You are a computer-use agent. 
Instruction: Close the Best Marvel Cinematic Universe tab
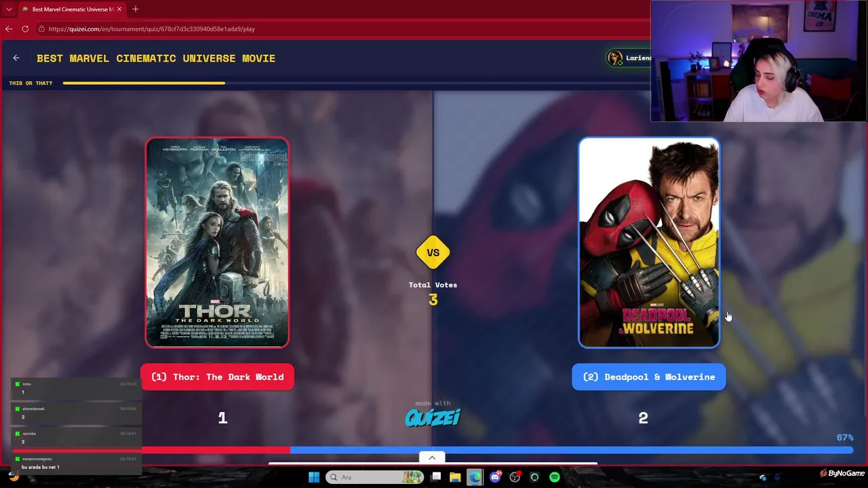pyautogui.click(x=119, y=9)
